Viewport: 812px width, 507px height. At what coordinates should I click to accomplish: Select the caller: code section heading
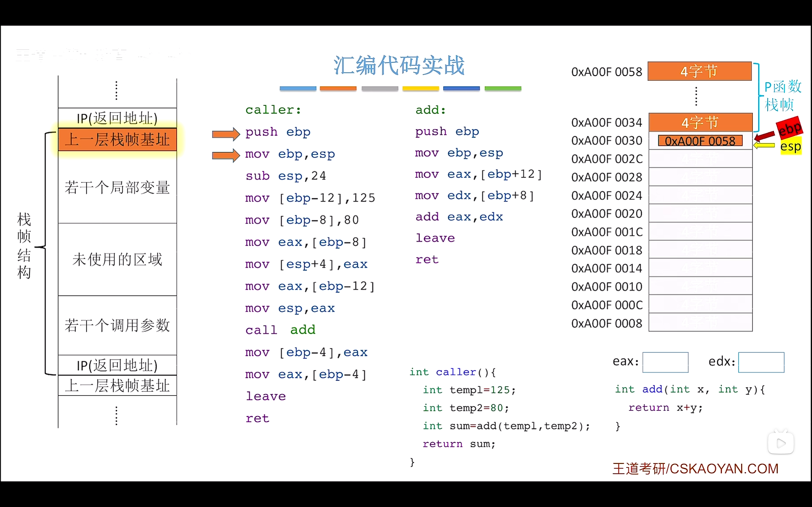(x=273, y=109)
